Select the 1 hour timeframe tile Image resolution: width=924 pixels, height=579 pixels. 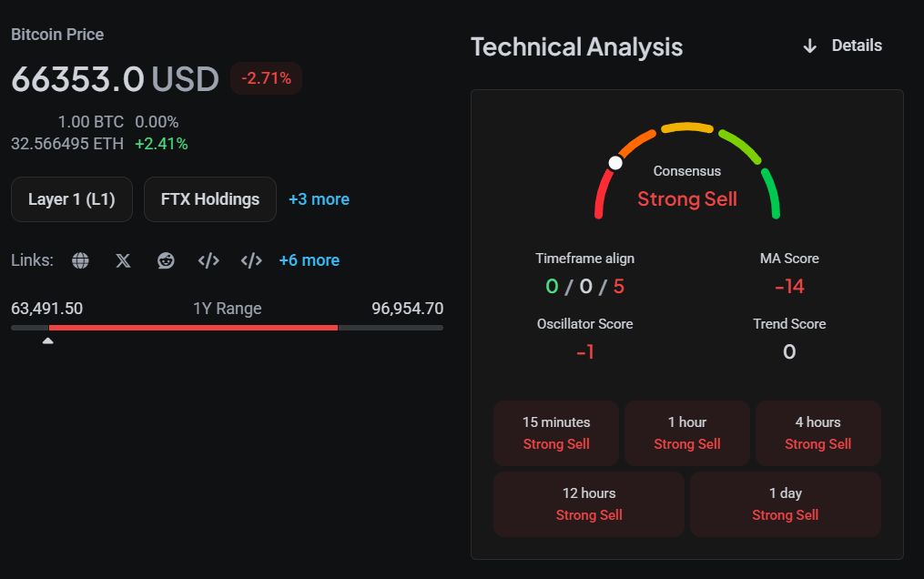tap(687, 433)
